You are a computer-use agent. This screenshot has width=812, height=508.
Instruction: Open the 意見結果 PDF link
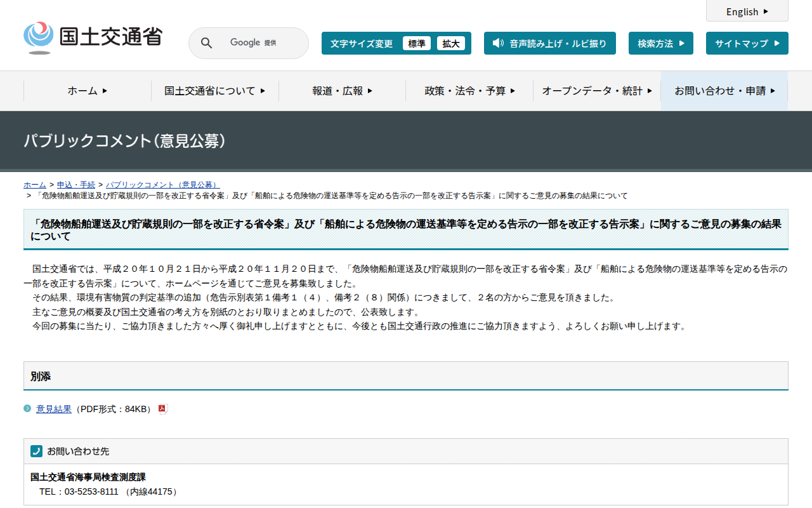click(x=54, y=409)
